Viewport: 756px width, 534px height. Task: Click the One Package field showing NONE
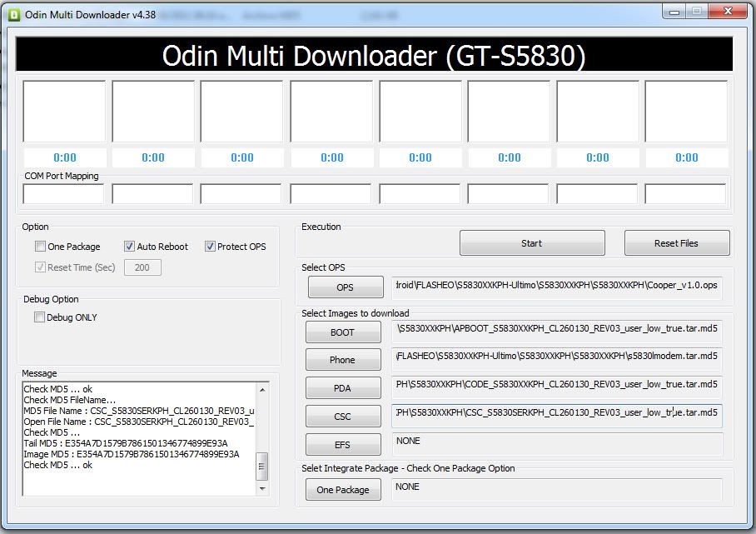pyautogui.click(x=557, y=490)
